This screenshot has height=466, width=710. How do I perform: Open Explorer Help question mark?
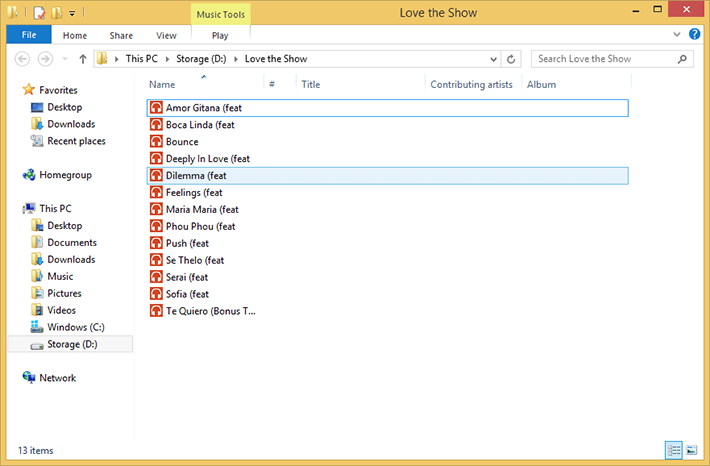tap(694, 34)
